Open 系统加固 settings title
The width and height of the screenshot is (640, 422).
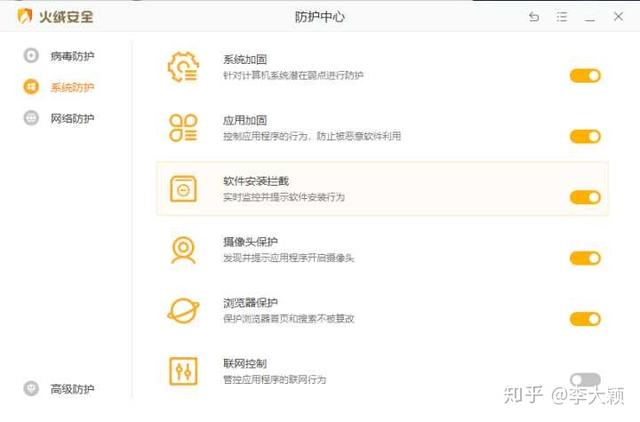245,60
